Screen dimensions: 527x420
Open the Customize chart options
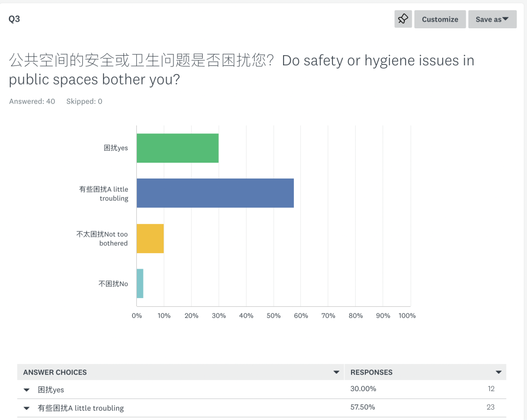pos(440,19)
